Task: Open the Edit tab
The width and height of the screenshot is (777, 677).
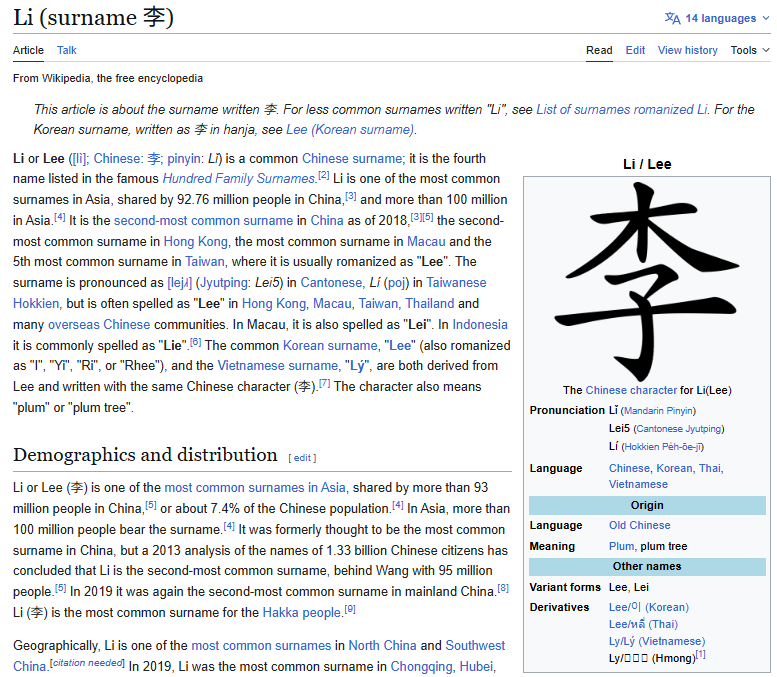Action: [x=635, y=50]
